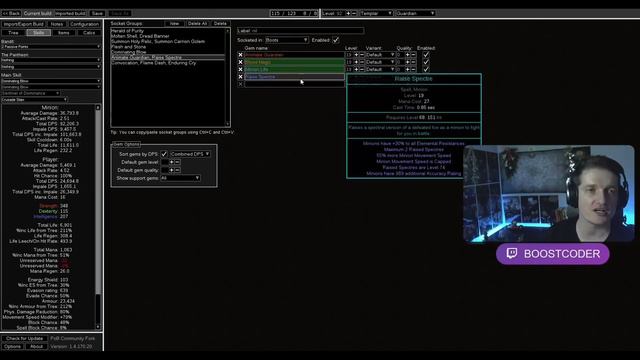Switch to the Items tab
The width and height of the screenshot is (640, 360).
coord(64,33)
